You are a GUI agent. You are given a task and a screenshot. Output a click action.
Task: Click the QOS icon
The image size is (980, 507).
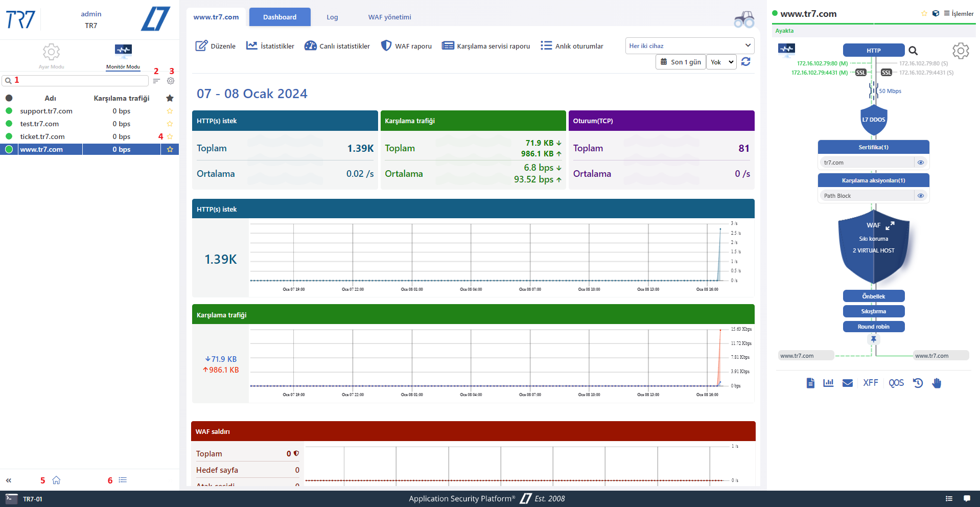tap(896, 383)
